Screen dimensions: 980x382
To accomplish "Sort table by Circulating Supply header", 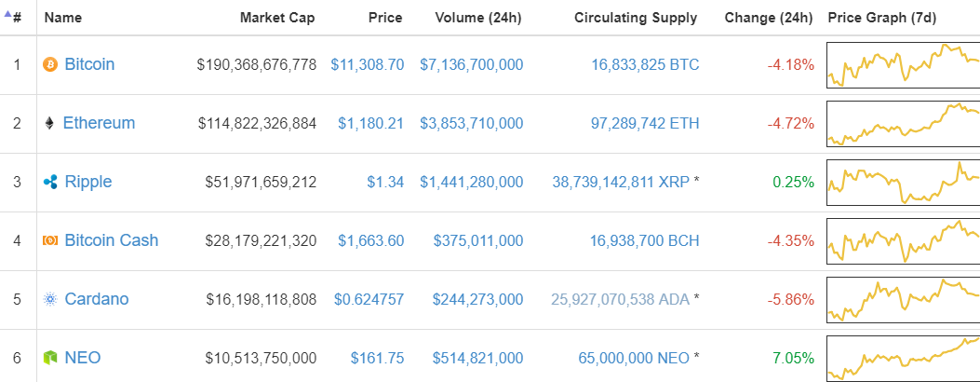I will pos(636,18).
